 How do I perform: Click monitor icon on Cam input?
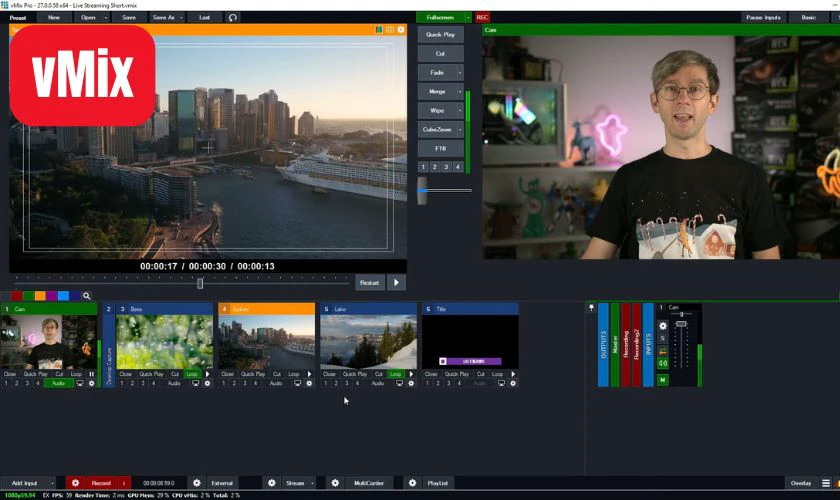(80, 383)
